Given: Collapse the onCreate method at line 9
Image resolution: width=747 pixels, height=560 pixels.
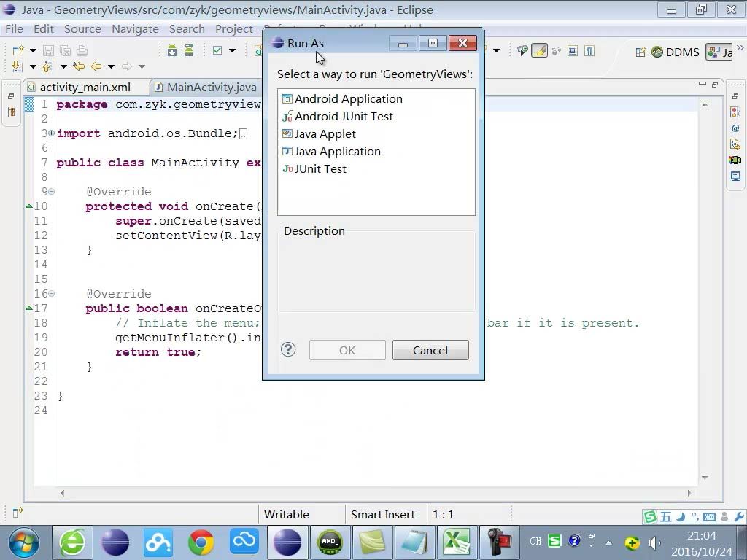Looking at the screenshot, I should pos(52,192).
